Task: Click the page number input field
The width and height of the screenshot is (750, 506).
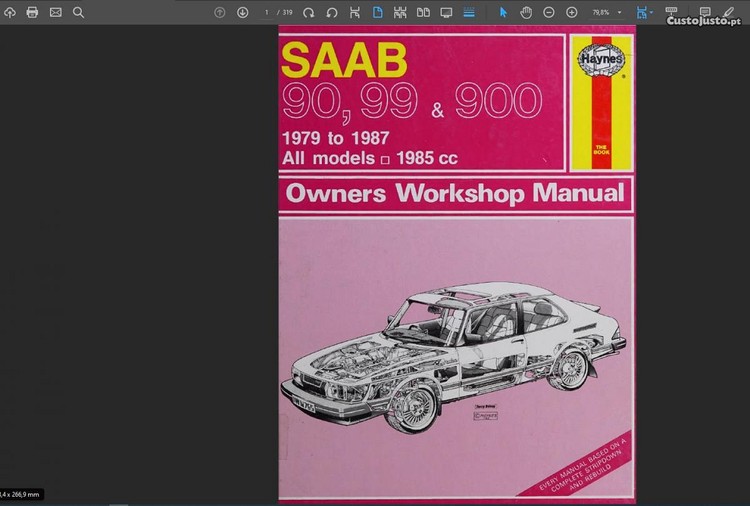Action: point(267,12)
